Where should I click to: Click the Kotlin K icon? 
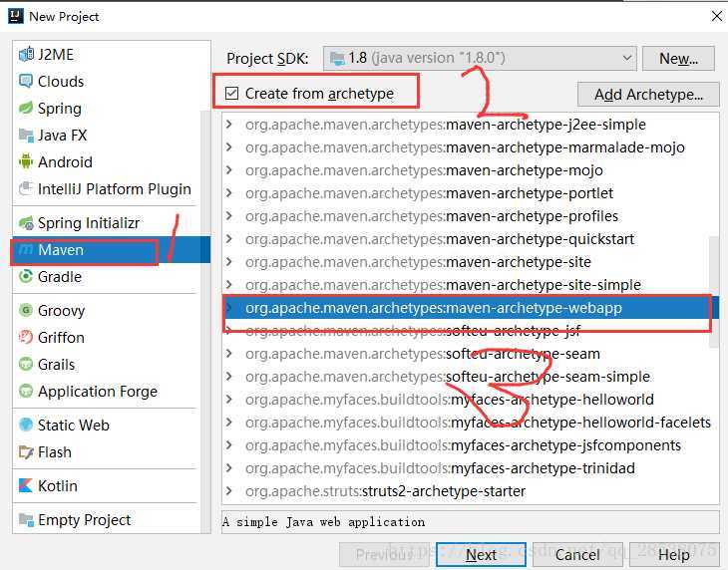coord(26,485)
